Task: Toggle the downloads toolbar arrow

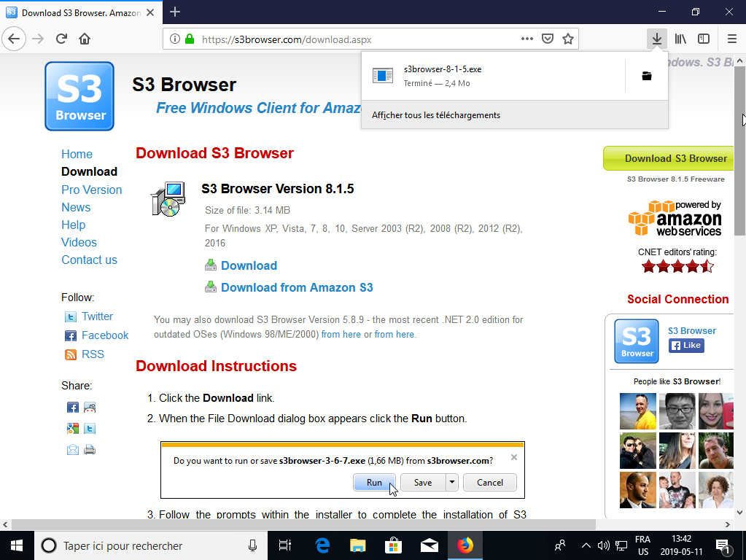Action: [x=656, y=39]
